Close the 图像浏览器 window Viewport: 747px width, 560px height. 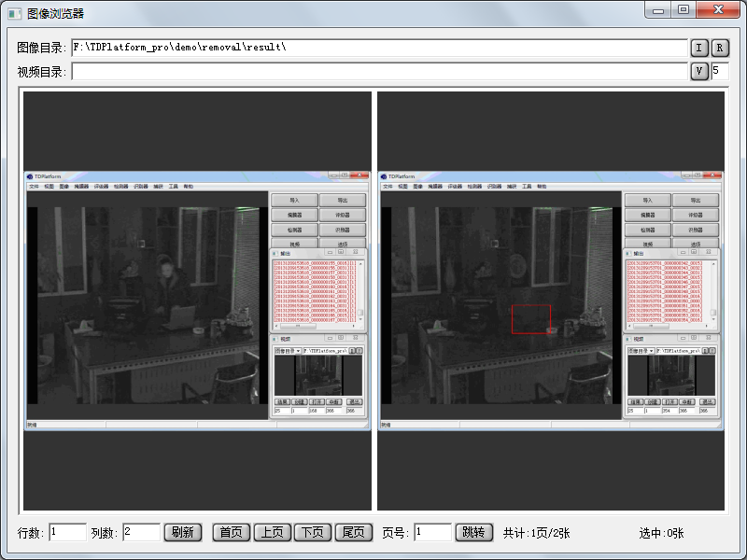coord(718,9)
